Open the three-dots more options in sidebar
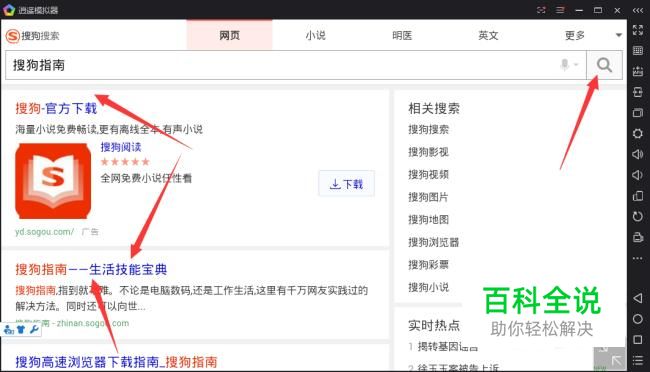The height and width of the screenshot is (372, 650). click(638, 258)
